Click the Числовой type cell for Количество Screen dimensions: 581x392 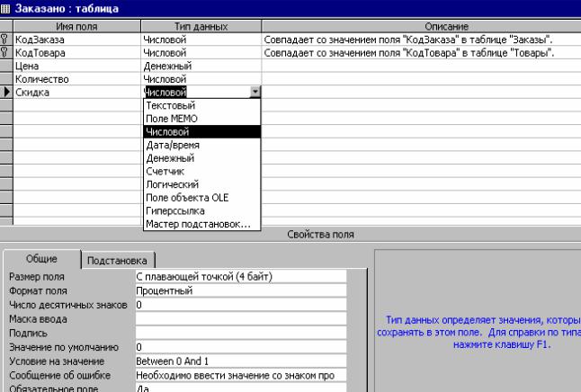(201, 79)
